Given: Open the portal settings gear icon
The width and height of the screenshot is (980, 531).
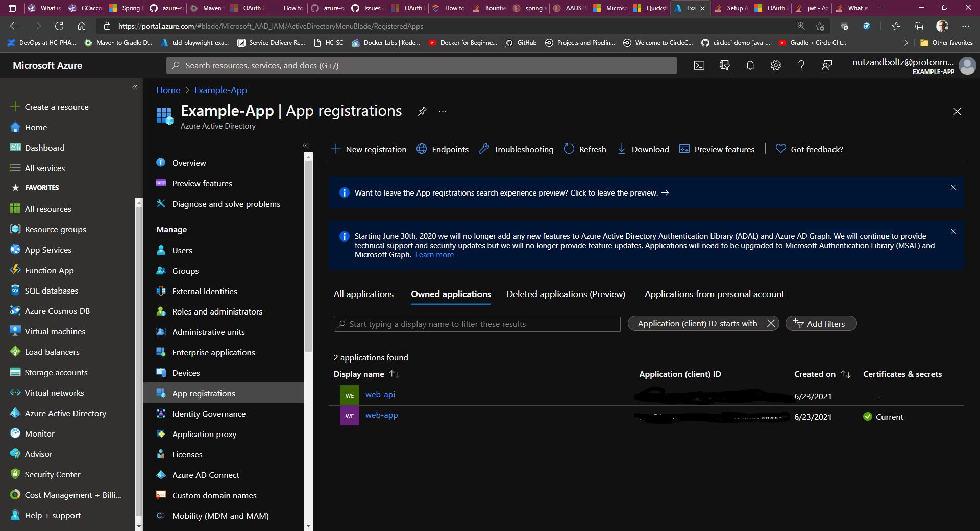Looking at the screenshot, I should 776,65.
